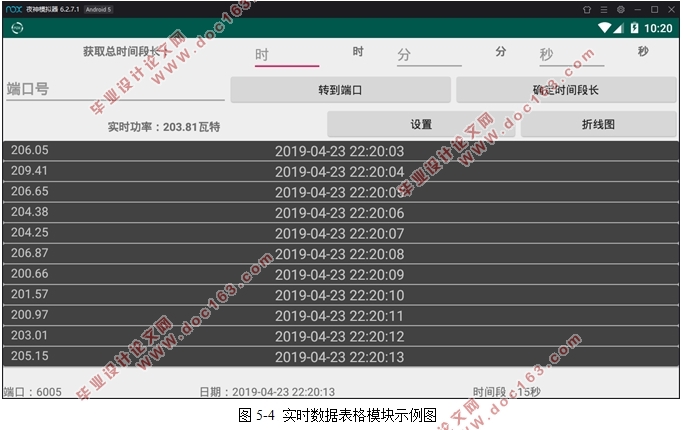Tap the 10:20 clock in the status bar

point(658,28)
